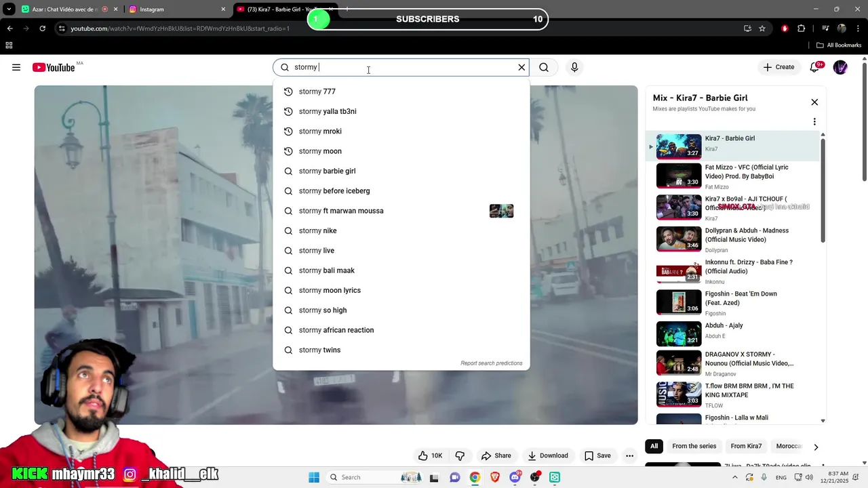Play 'Fat Mizzo - VFC' from the mix
This screenshot has height=488, width=868.
tap(732, 176)
